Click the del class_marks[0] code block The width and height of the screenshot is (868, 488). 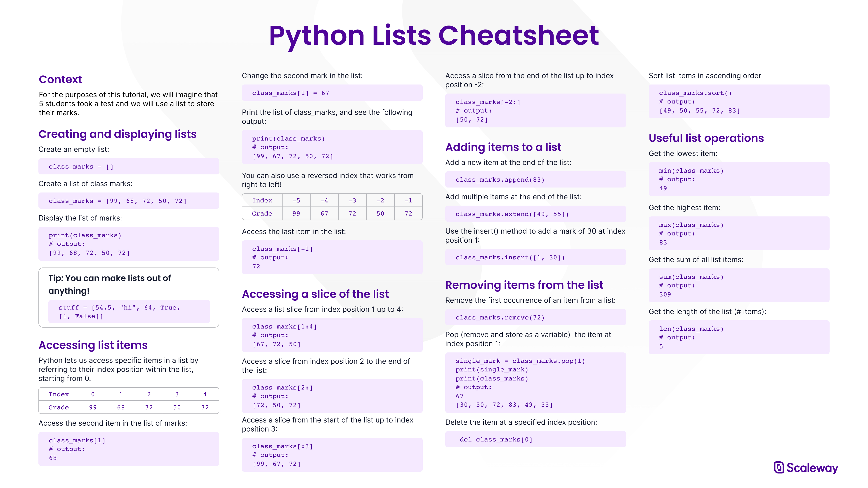(536, 439)
